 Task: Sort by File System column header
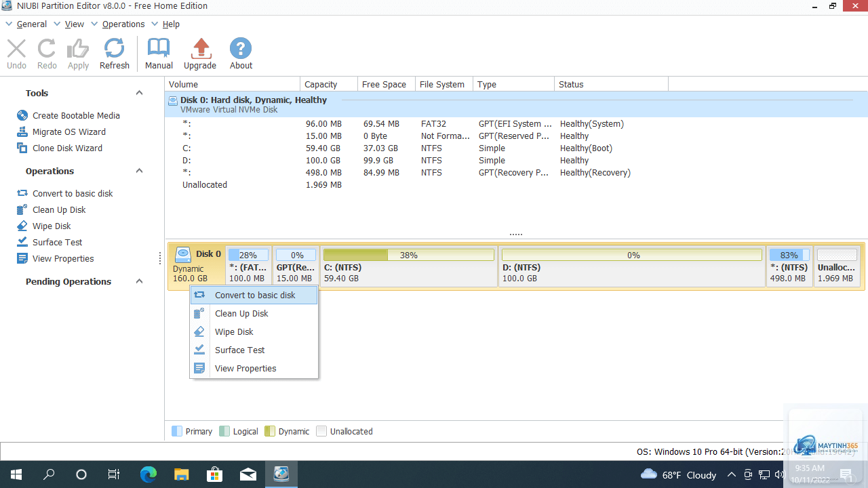[x=443, y=84]
